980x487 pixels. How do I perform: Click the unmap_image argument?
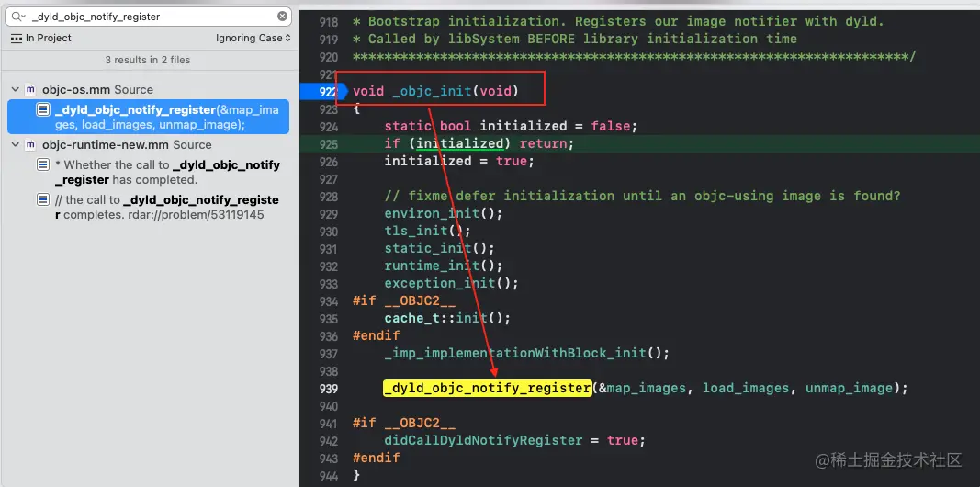coord(849,389)
